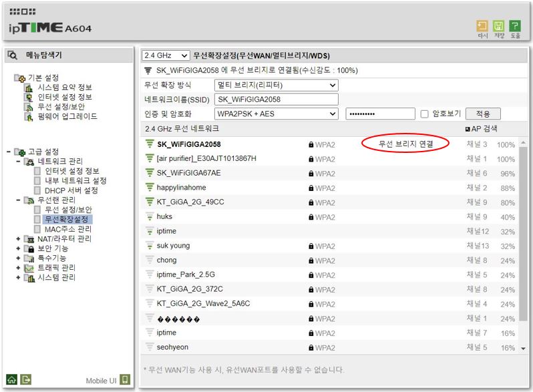533x392 pixels.
Task: Click the refresh (다시) icon at top right
Action: [x=482, y=26]
